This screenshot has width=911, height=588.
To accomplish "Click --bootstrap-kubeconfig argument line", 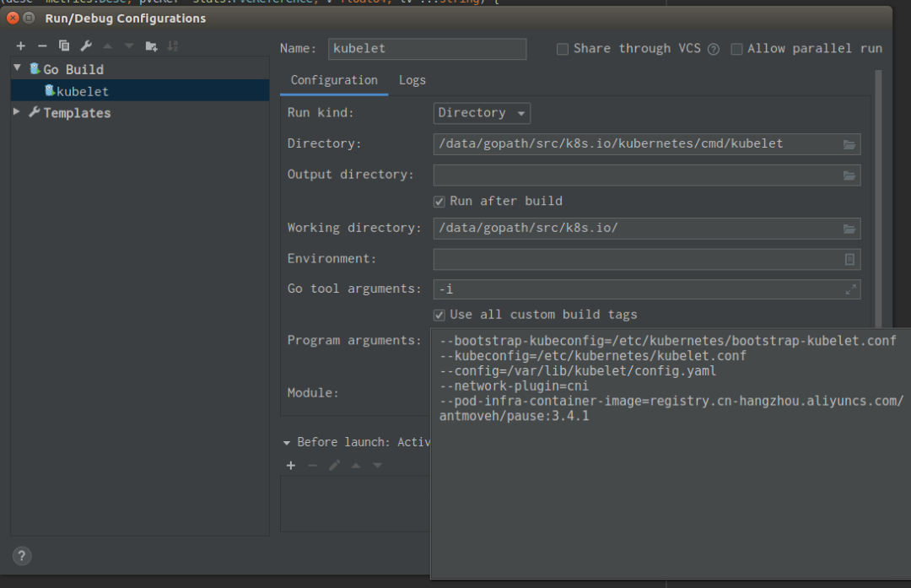I will 667,341.
